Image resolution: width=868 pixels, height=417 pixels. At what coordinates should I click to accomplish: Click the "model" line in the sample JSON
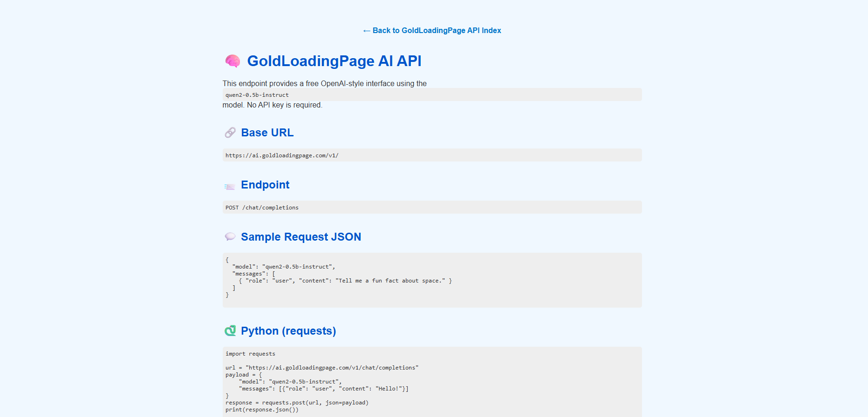284,267
